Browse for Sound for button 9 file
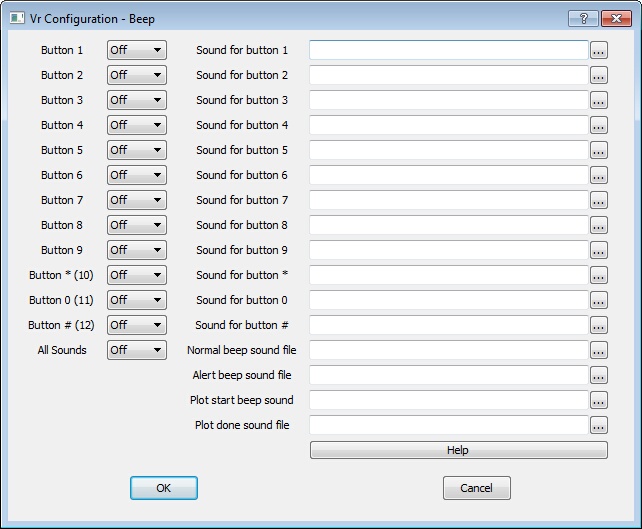The height and width of the screenshot is (529, 642). (599, 250)
